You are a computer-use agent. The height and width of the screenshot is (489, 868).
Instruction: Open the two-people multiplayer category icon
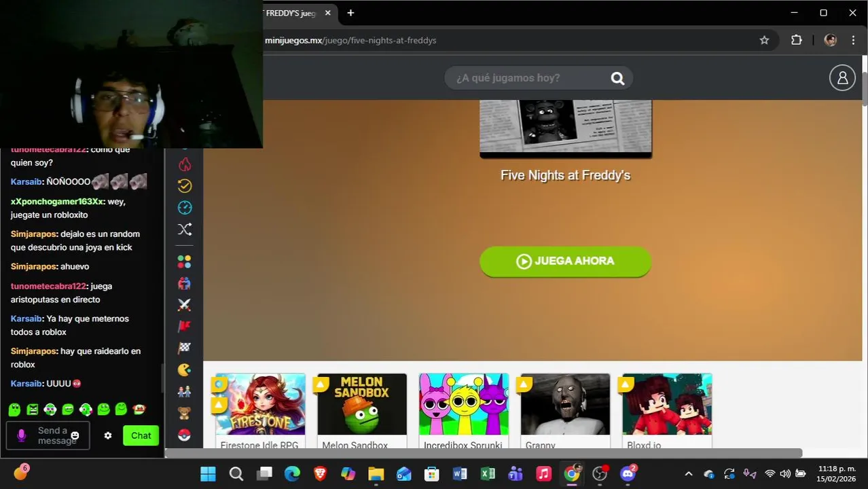click(184, 283)
